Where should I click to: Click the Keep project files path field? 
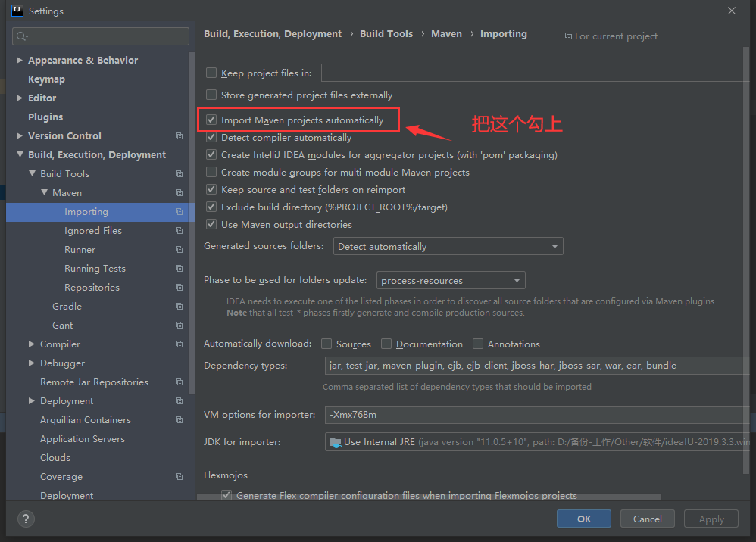(x=535, y=73)
